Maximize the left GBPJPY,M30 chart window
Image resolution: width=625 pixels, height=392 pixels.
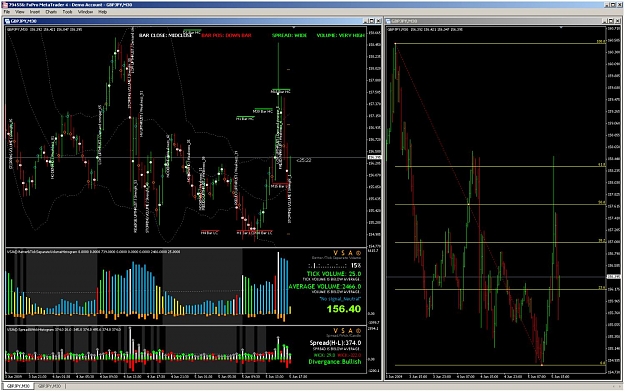[x=372, y=21]
